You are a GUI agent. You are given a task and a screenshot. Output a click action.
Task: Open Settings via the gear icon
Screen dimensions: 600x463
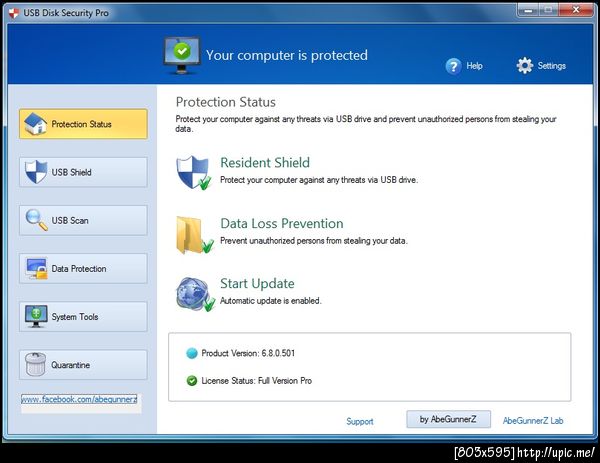click(x=525, y=65)
